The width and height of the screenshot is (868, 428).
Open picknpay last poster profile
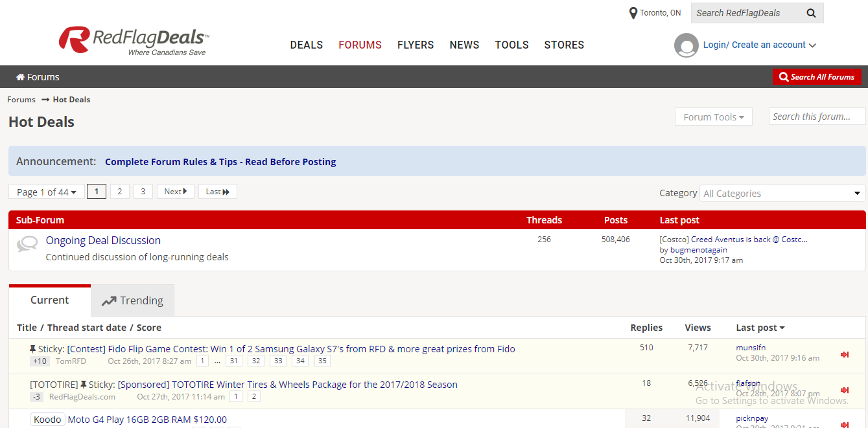752,419
